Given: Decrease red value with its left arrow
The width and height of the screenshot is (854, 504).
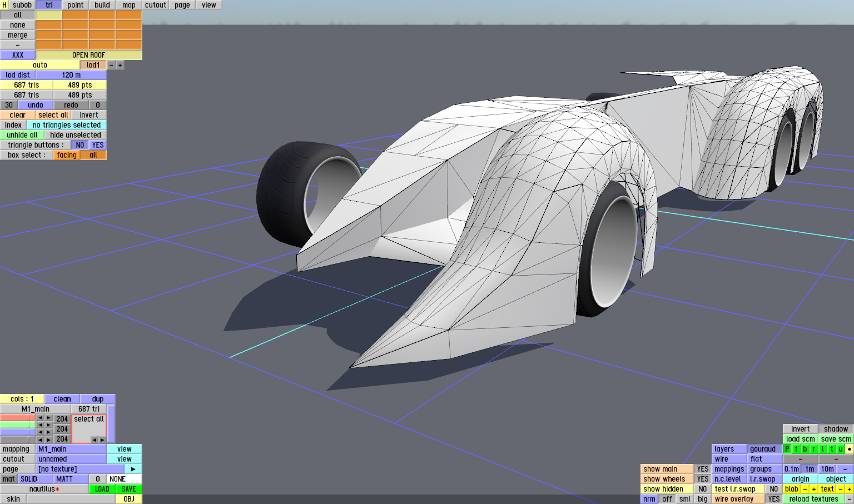Looking at the screenshot, I should (x=40, y=418).
